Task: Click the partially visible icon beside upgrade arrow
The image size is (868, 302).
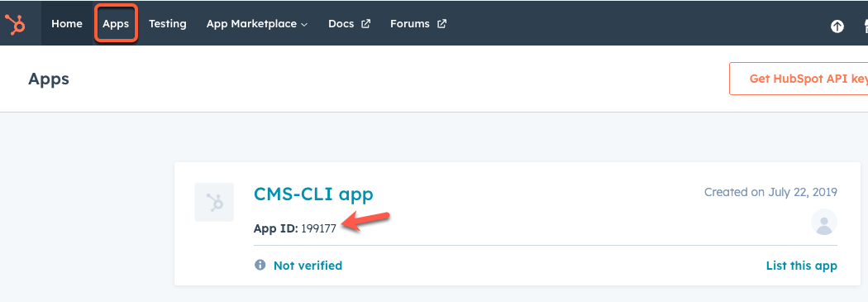Action: pyautogui.click(x=866, y=26)
